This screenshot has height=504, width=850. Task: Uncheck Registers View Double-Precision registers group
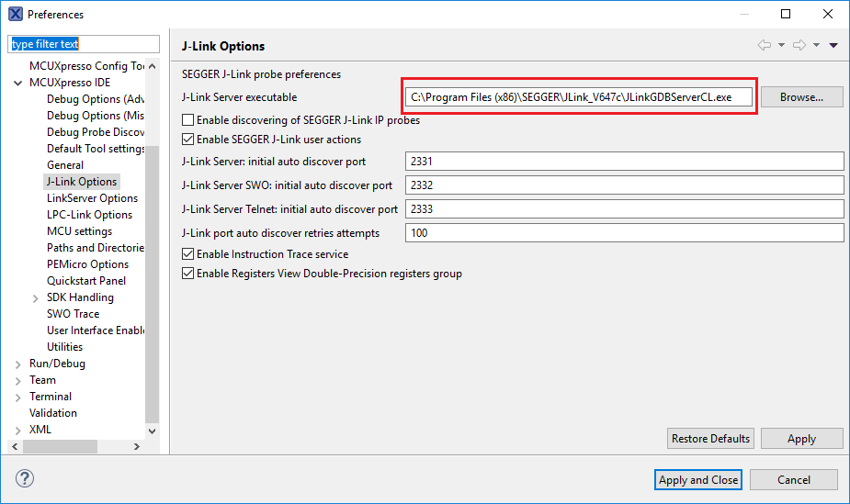(188, 274)
